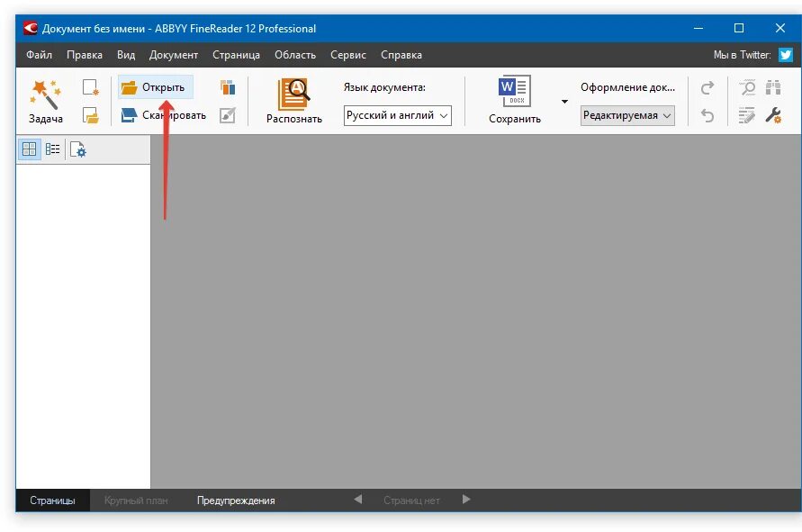This screenshot has width=802, height=532.
Task: Click the magnifier search icon
Action: click(x=747, y=87)
